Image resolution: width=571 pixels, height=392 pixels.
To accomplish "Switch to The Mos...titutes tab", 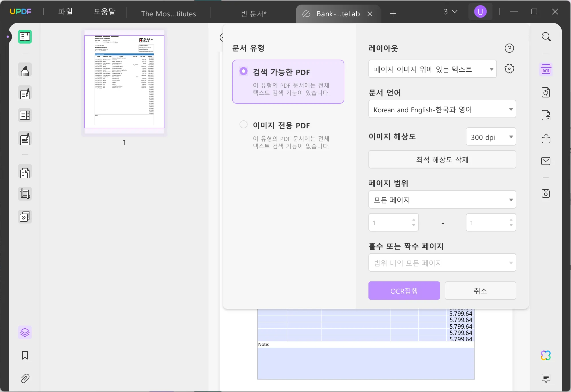I will [x=168, y=13].
